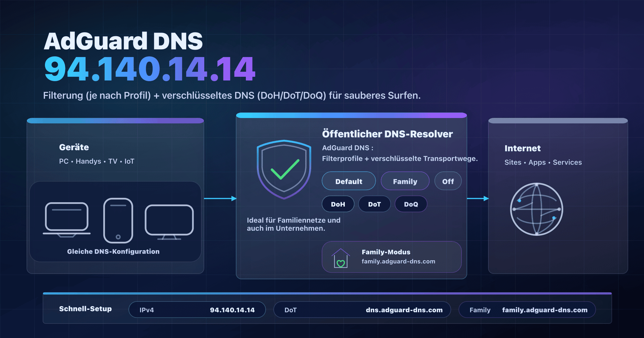Switch to the Family filter profile
Screen dimensions: 644x338
(405, 181)
